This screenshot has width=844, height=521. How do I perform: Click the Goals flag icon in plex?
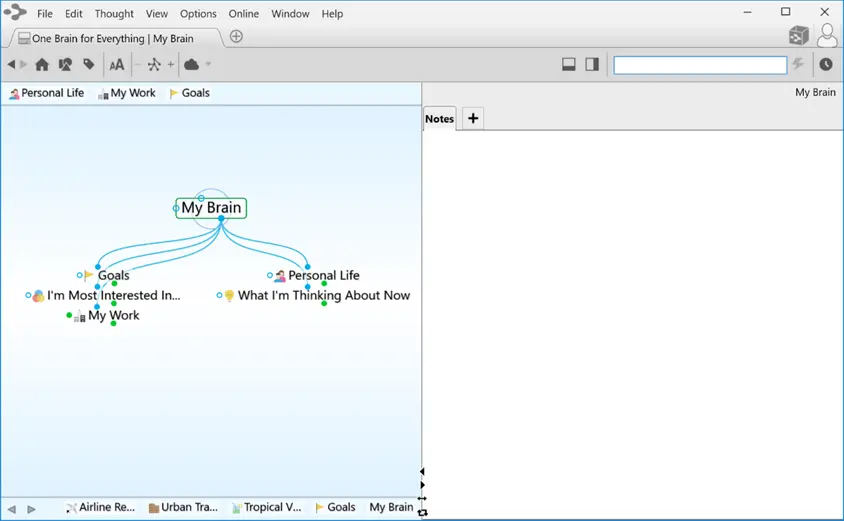click(89, 275)
